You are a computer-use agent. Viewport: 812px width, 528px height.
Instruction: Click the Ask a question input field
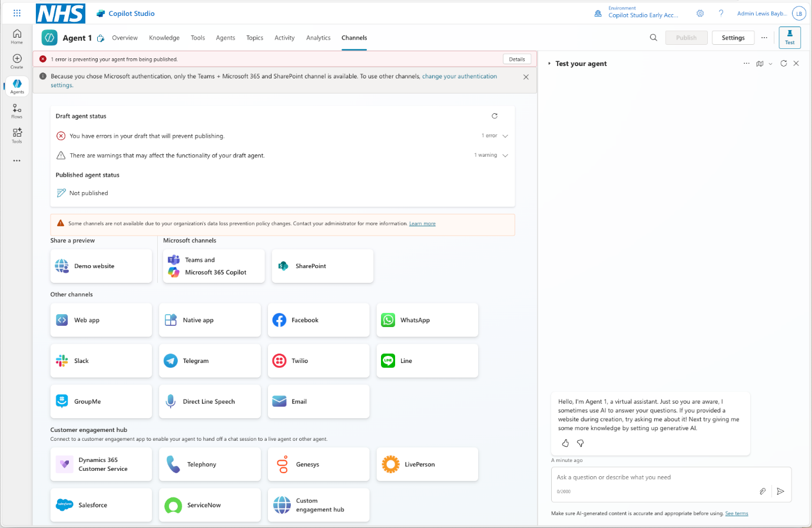[x=654, y=477]
